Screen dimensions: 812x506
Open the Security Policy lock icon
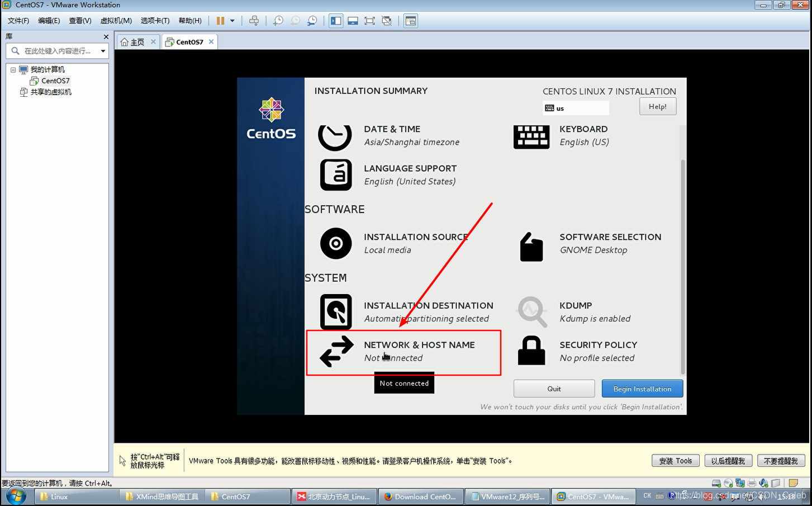531,351
